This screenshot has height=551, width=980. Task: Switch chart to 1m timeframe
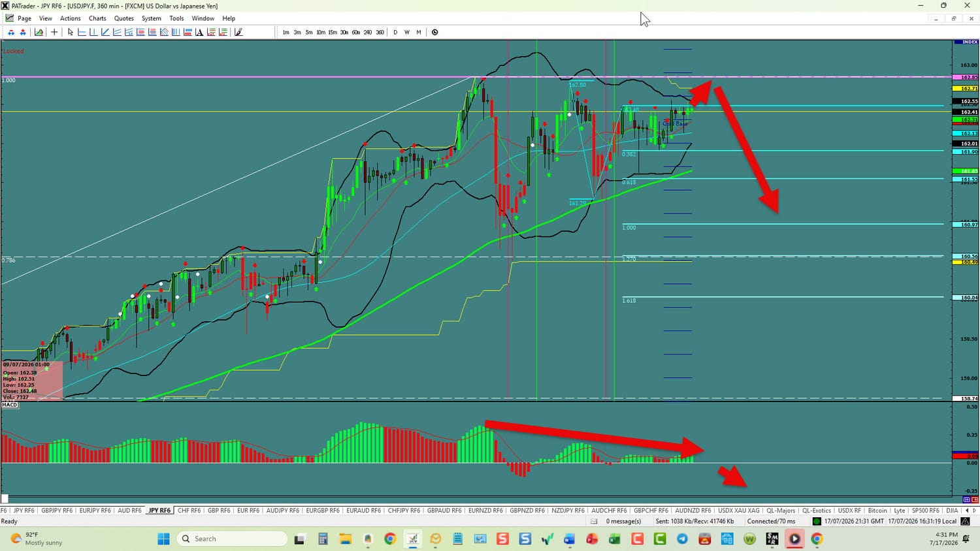[286, 32]
